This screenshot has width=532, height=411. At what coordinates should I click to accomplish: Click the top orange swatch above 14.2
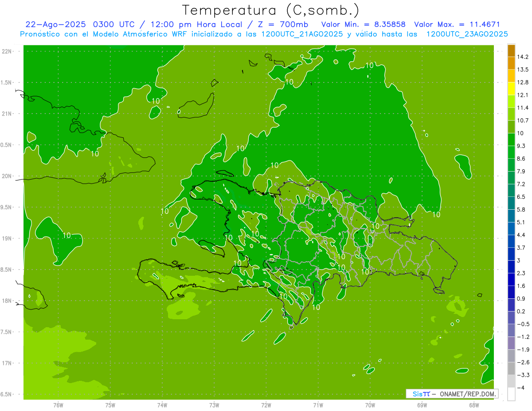pyautogui.click(x=511, y=51)
